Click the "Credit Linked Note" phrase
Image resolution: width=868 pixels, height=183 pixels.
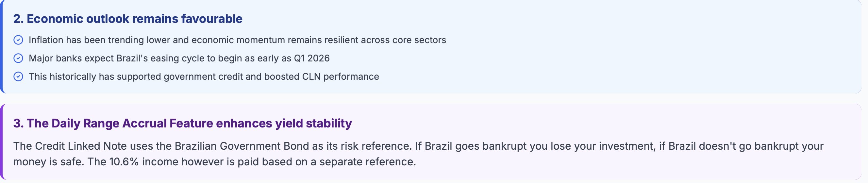(81, 146)
